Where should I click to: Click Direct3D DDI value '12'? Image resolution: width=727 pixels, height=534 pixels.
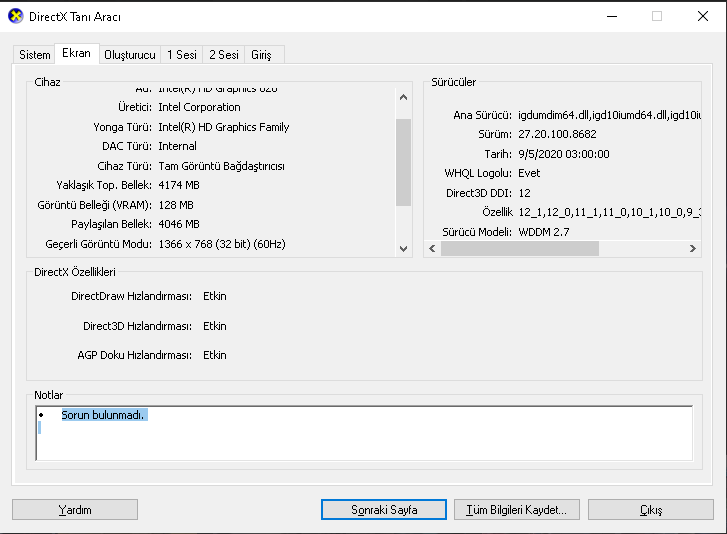[524, 193]
